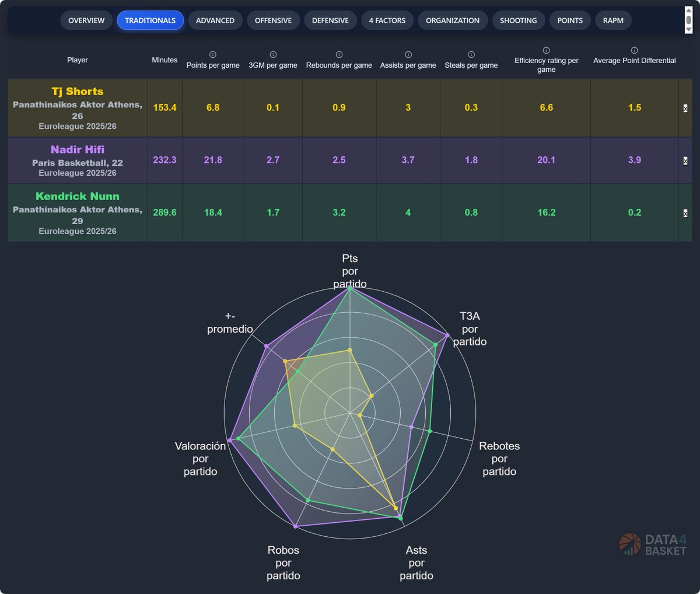
Task: Open the Overview tab
Action: [x=86, y=20]
